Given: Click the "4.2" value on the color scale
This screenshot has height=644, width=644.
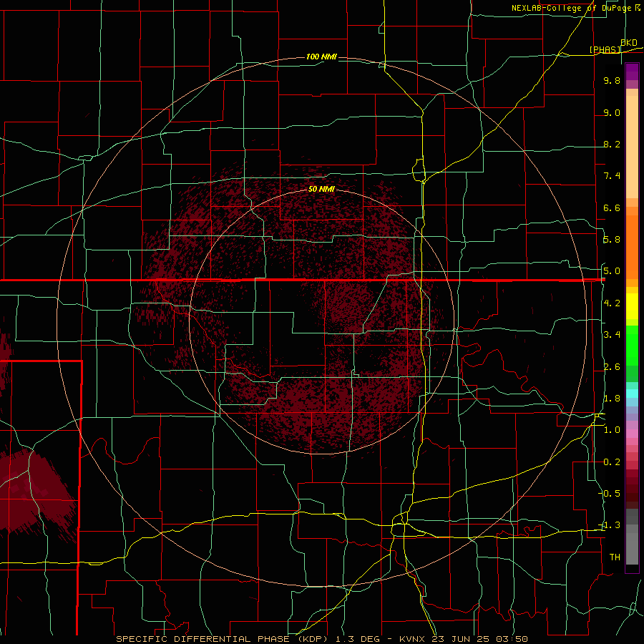Looking at the screenshot, I should coord(612,303).
